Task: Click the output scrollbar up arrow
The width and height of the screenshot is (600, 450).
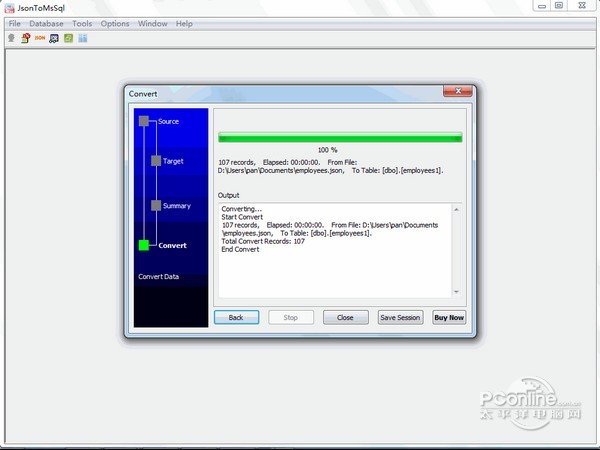Action: [x=456, y=209]
